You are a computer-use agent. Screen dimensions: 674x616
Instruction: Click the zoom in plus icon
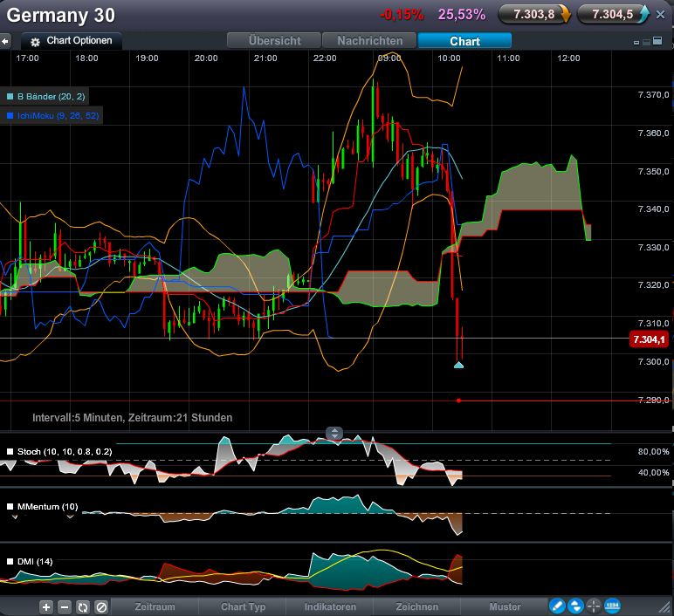46,607
